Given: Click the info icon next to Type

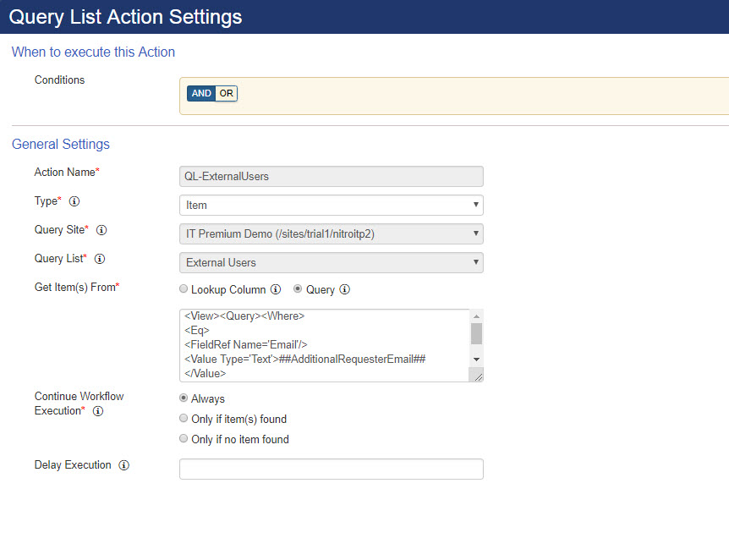Looking at the screenshot, I should 74,202.
